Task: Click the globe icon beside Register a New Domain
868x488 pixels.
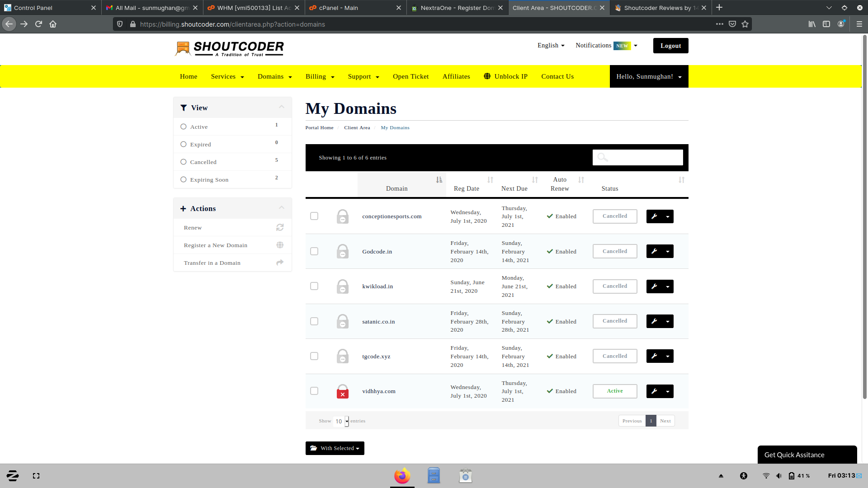Action: [x=280, y=245]
